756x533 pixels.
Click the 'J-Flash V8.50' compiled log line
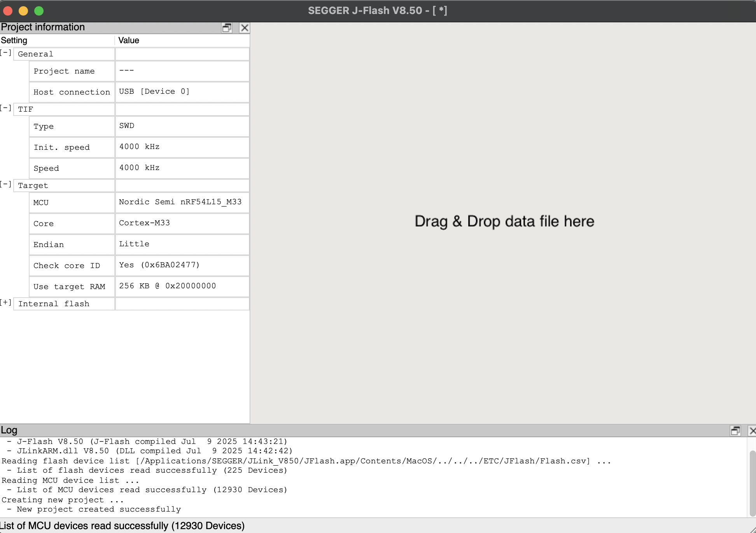(147, 442)
